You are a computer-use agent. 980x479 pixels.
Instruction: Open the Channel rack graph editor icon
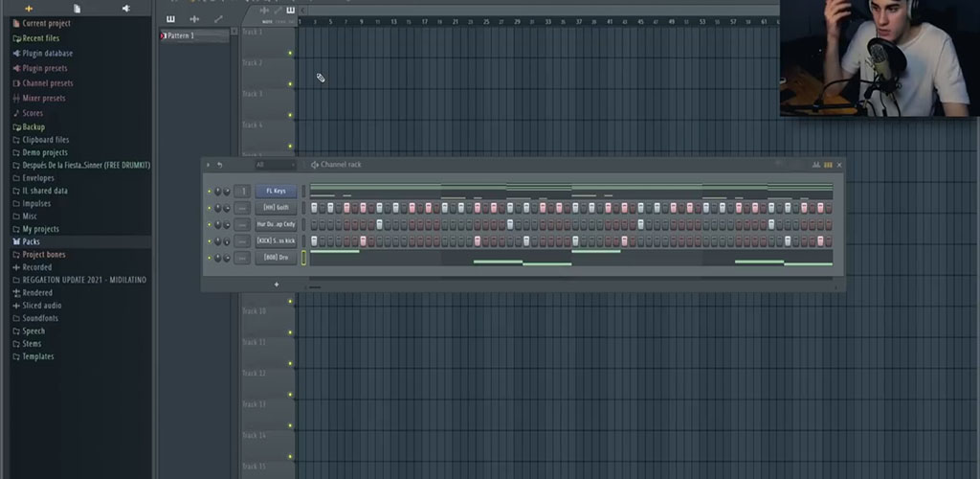pyautogui.click(x=816, y=165)
